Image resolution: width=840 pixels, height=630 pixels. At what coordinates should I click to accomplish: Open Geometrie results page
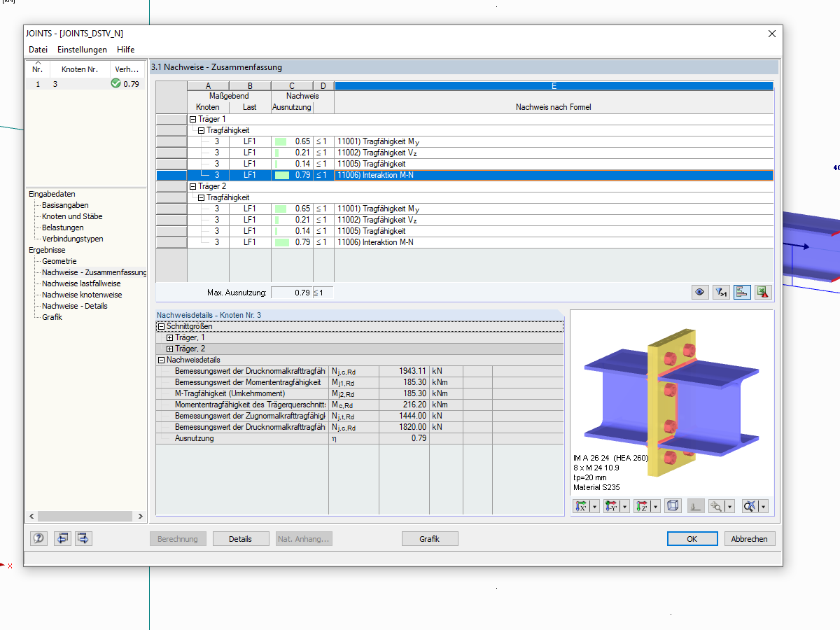click(x=59, y=261)
